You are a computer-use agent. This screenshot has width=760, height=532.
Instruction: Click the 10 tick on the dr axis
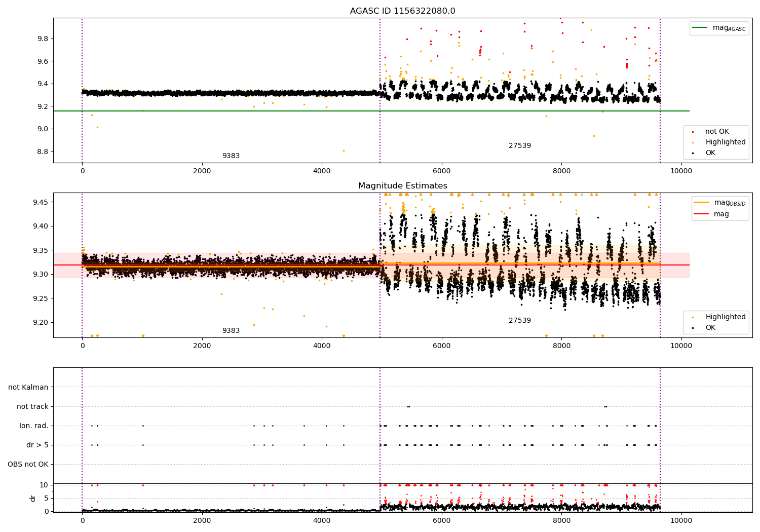click(x=44, y=485)
